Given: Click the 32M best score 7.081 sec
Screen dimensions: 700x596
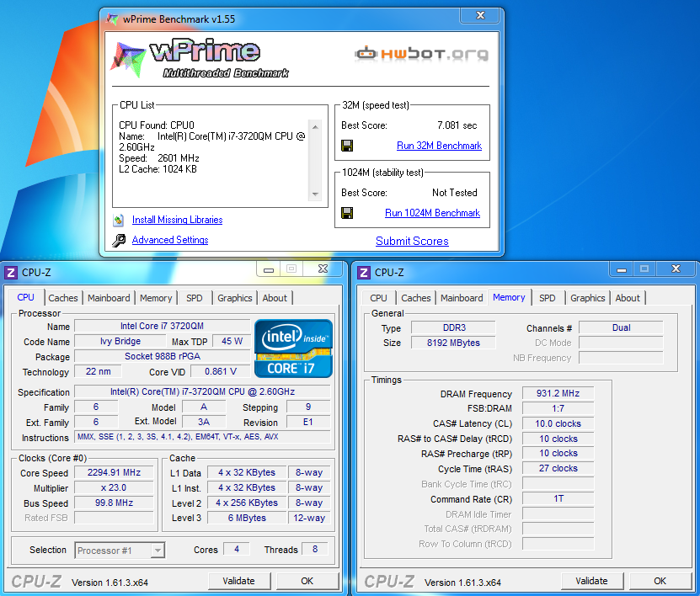Looking at the screenshot, I should click(457, 125).
